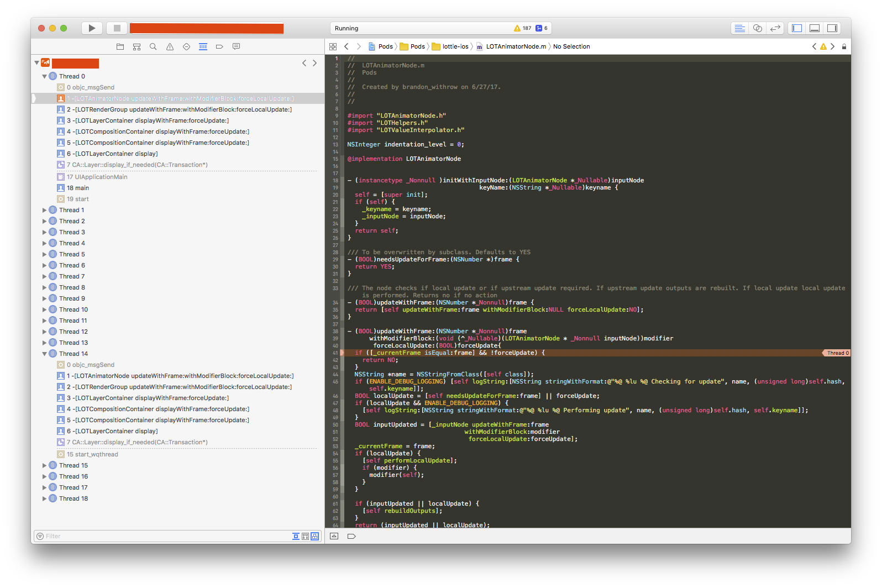Toggle breakpoints activation below editor

tap(351, 536)
